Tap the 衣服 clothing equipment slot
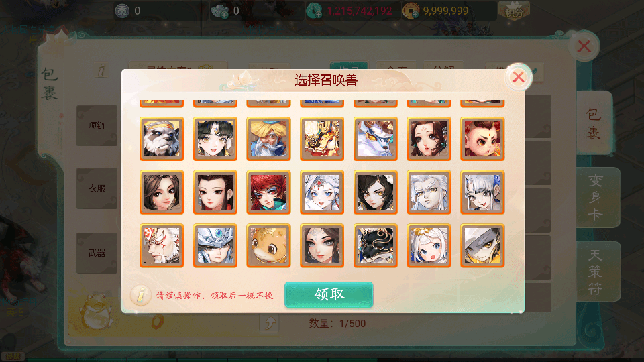This screenshot has height=362, width=644. pyautogui.click(x=97, y=189)
